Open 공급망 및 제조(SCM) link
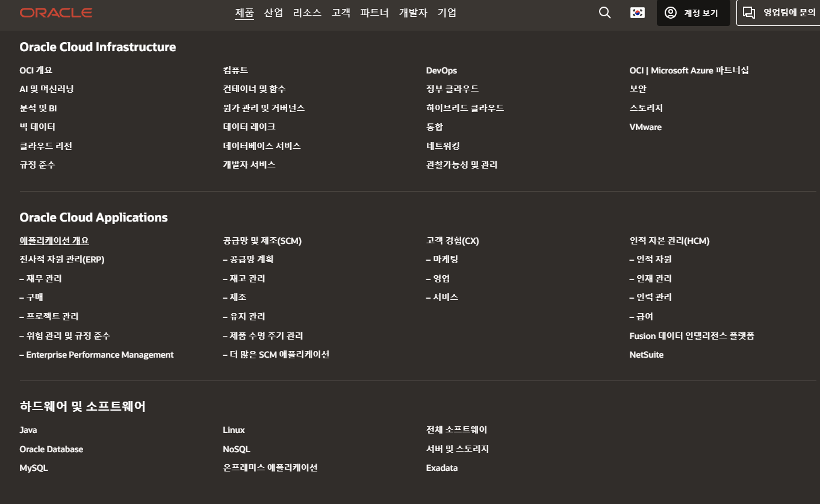 tap(262, 241)
